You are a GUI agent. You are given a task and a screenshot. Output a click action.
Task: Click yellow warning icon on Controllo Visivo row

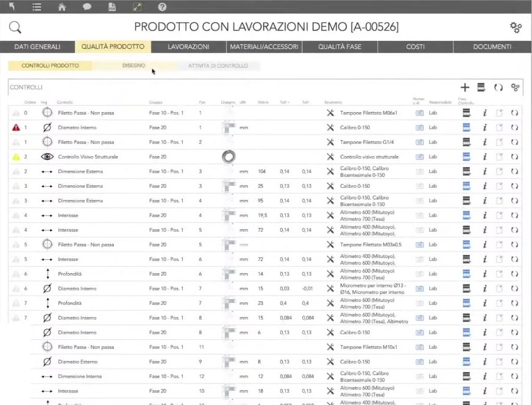[x=16, y=157]
